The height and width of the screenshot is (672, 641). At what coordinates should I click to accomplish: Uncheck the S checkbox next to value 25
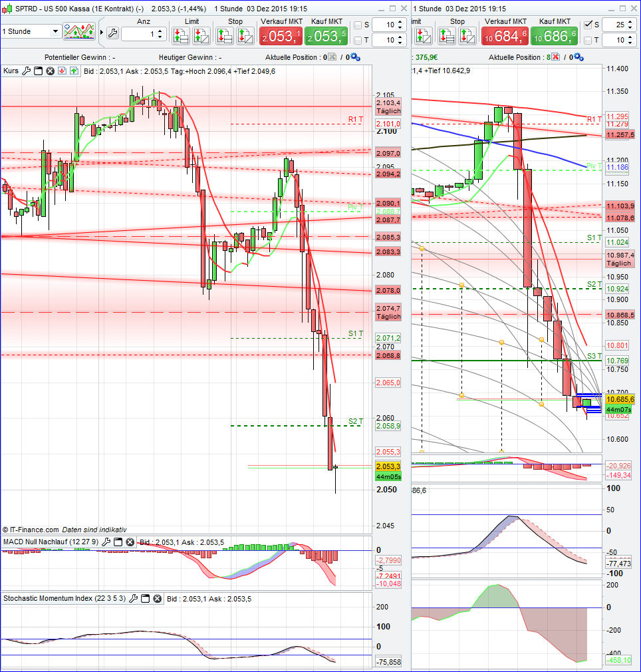pos(588,25)
